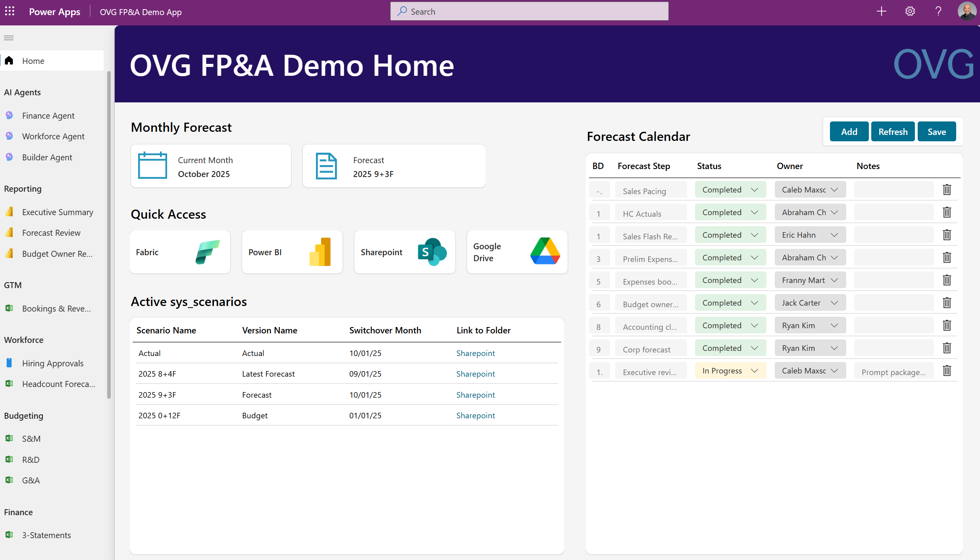Open the Sharepoint link for 2025 9+3F
The width and height of the screenshot is (980, 560).
coord(475,395)
